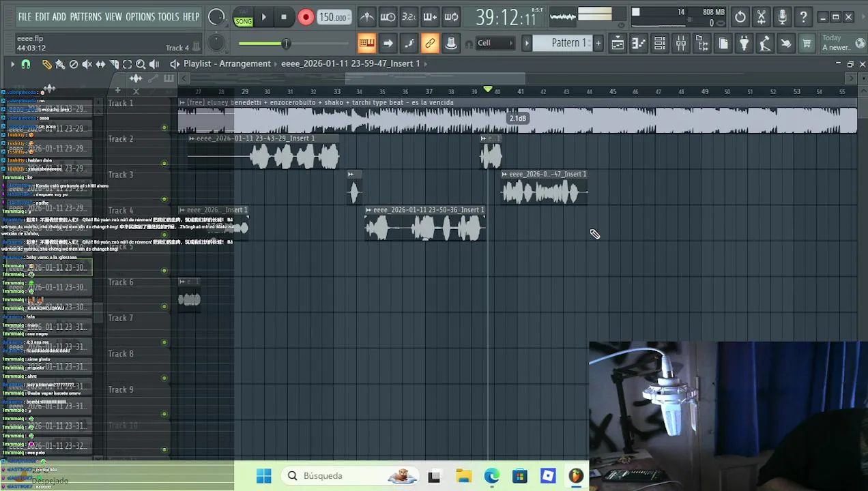Click the arrow left of Pattern 1

pos(527,44)
